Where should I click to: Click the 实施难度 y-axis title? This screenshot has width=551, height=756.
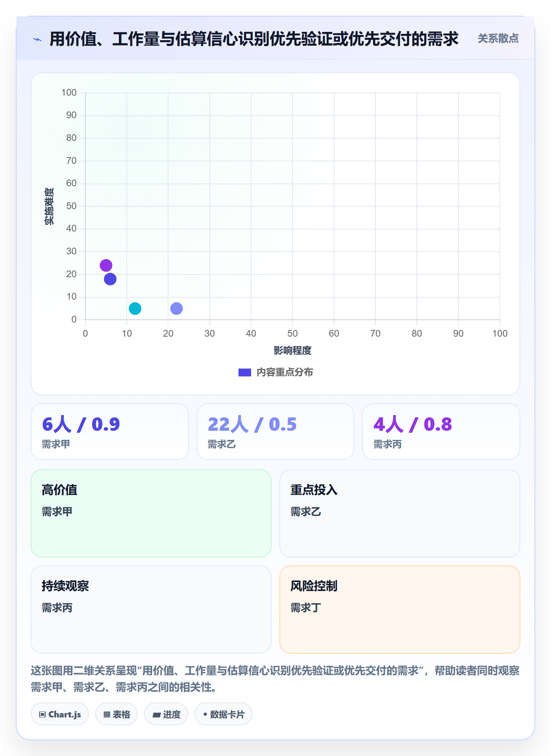(x=49, y=206)
